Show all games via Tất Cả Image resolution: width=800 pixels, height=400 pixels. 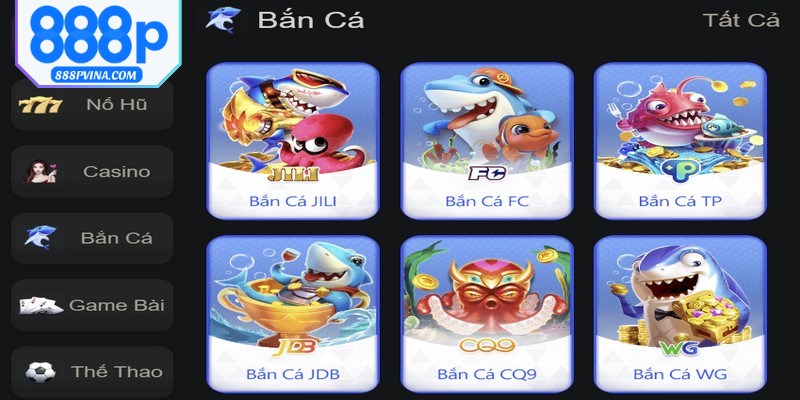coord(741,20)
